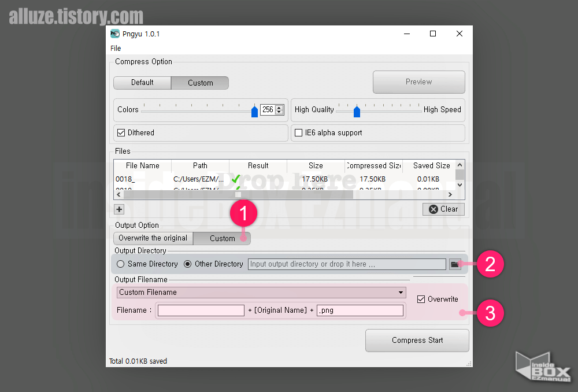Maximize the Pngyu window
578x392 pixels.
point(433,34)
